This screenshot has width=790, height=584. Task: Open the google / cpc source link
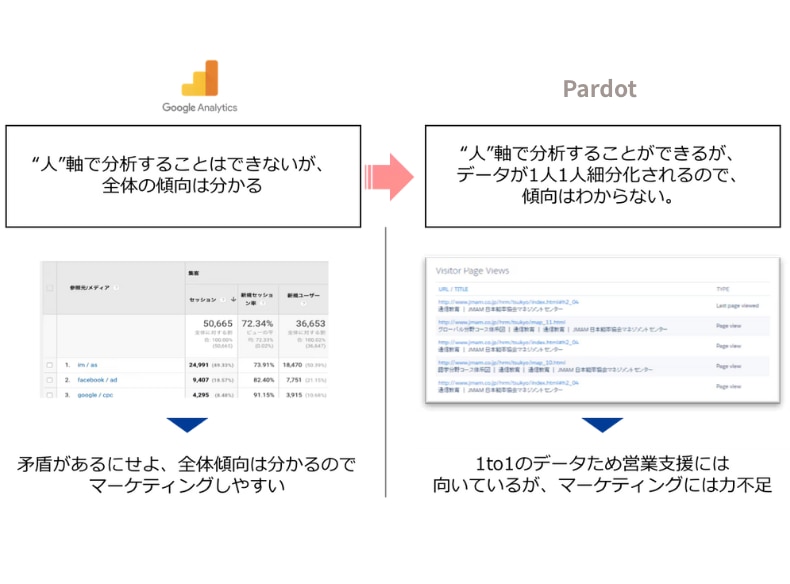[x=95, y=394]
